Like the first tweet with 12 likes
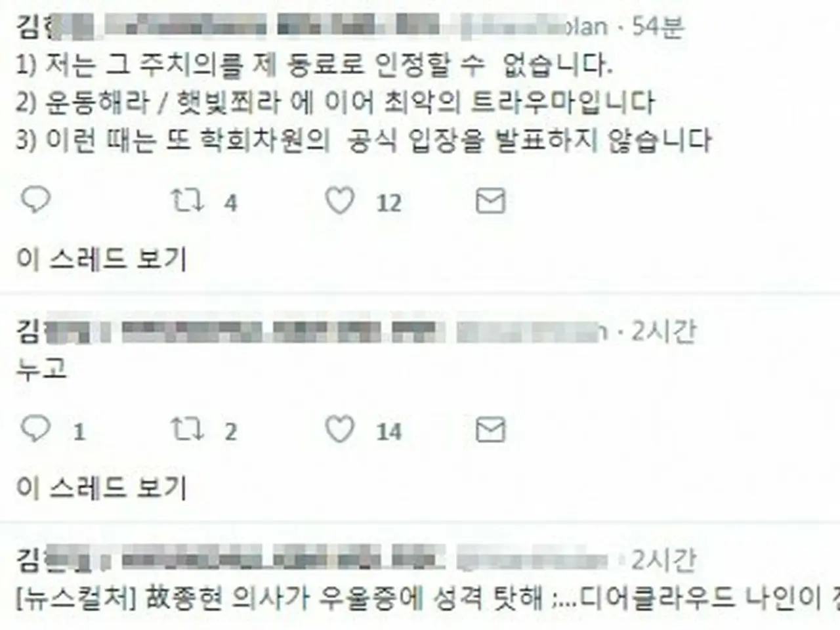Screen dimensions: 840x630 [340, 201]
